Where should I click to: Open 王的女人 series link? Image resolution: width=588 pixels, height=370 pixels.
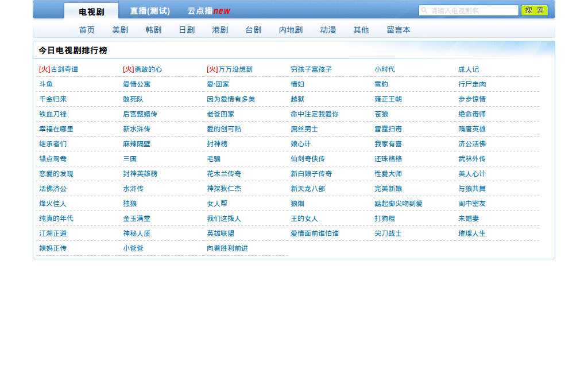tap(304, 219)
